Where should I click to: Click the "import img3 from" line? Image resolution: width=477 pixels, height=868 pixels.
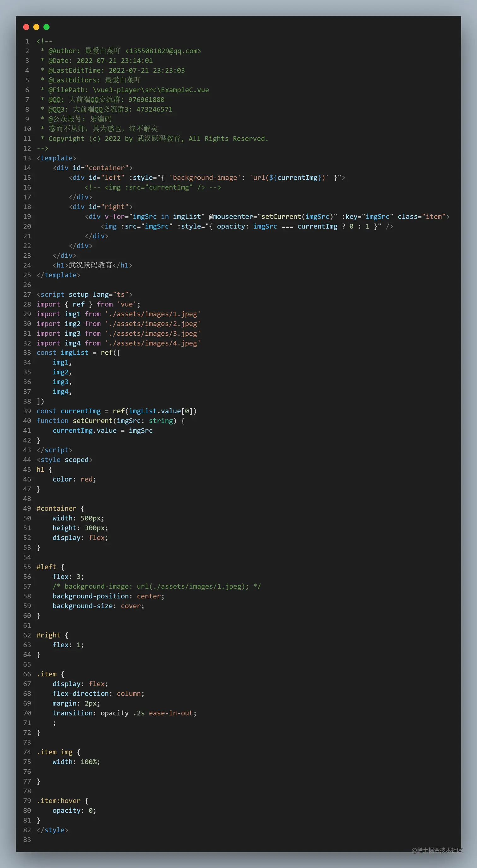click(119, 333)
